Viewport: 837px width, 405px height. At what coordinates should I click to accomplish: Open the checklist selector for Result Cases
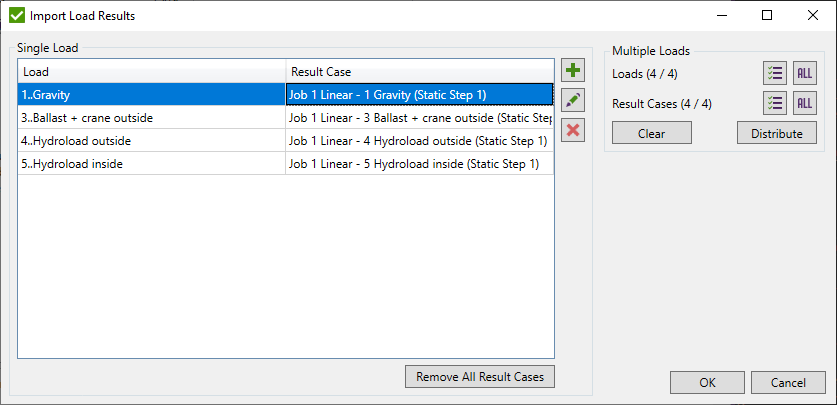coord(775,104)
